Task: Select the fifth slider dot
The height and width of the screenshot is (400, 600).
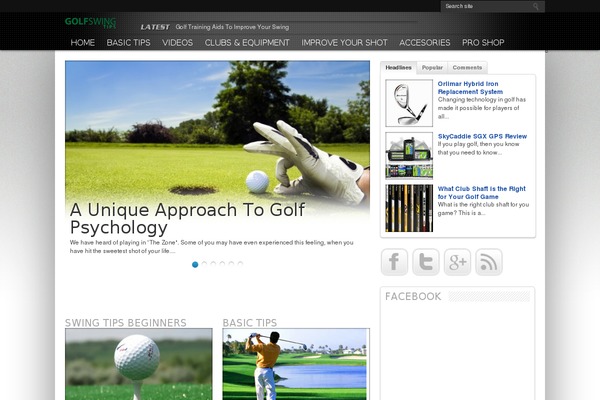Action: [231, 264]
